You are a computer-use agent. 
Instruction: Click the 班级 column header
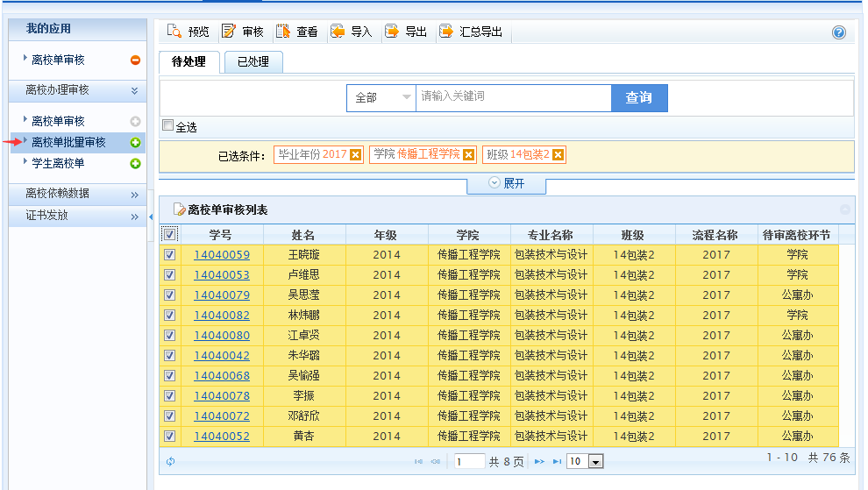pyautogui.click(x=633, y=235)
